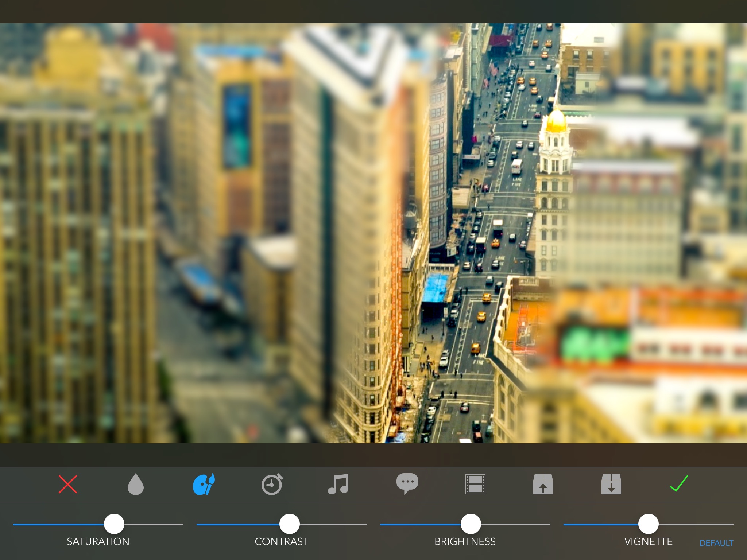
Task: Select the color palette brush icon
Action: (x=204, y=484)
